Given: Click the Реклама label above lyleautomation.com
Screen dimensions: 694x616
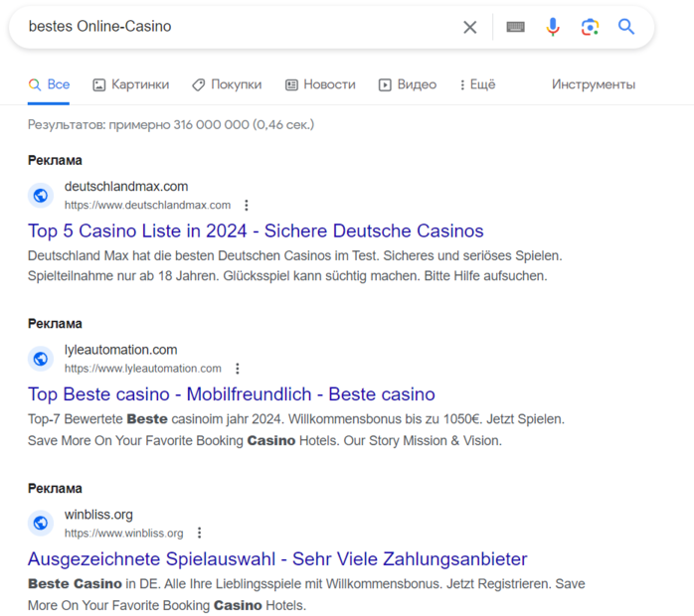Looking at the screenshot, I should (55, 324).
